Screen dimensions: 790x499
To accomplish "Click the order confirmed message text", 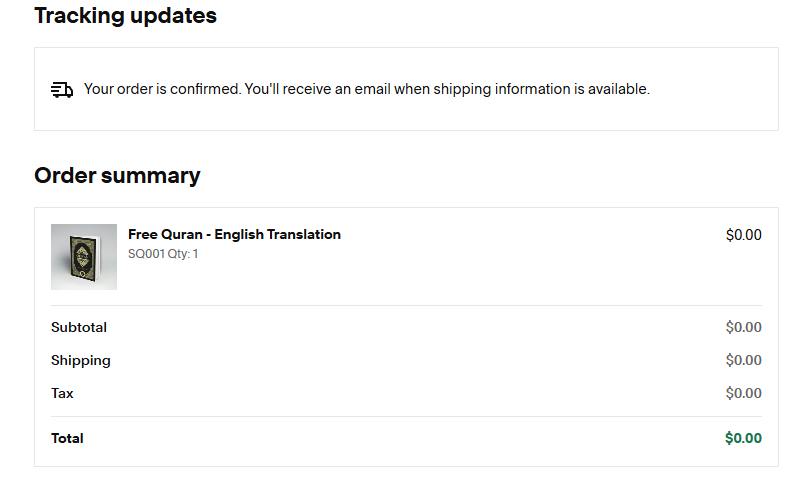I will point(366,89).
